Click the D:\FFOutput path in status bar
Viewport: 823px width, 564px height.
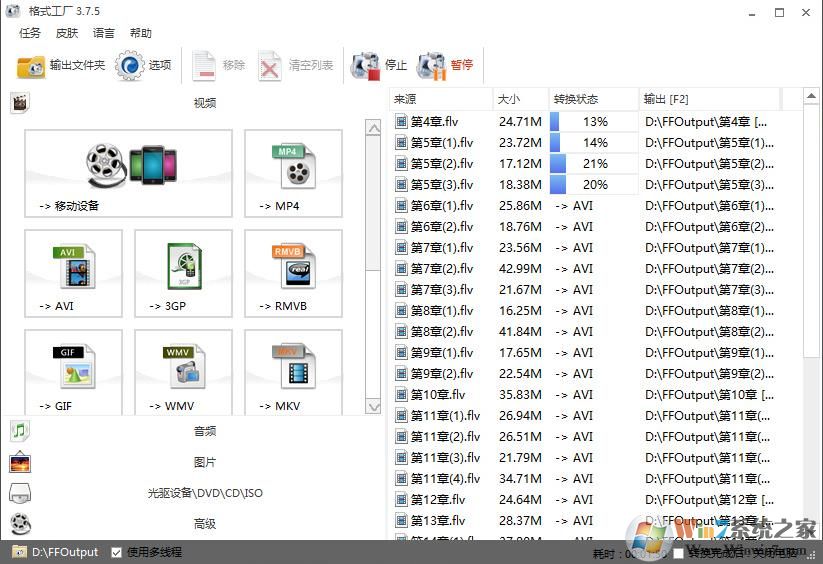[x=65, y=552]
